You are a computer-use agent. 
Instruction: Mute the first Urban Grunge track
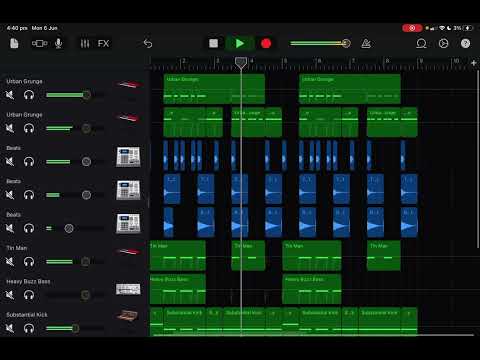coord(10,95)
